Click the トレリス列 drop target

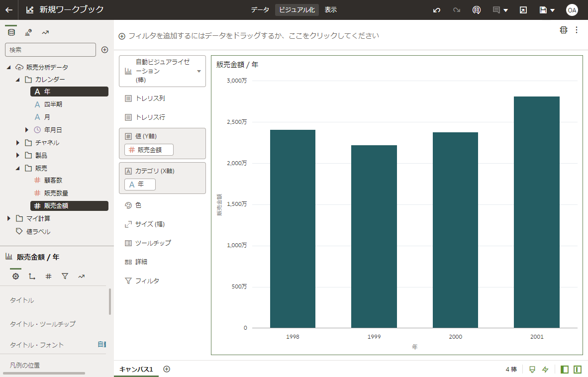[162, 98]
